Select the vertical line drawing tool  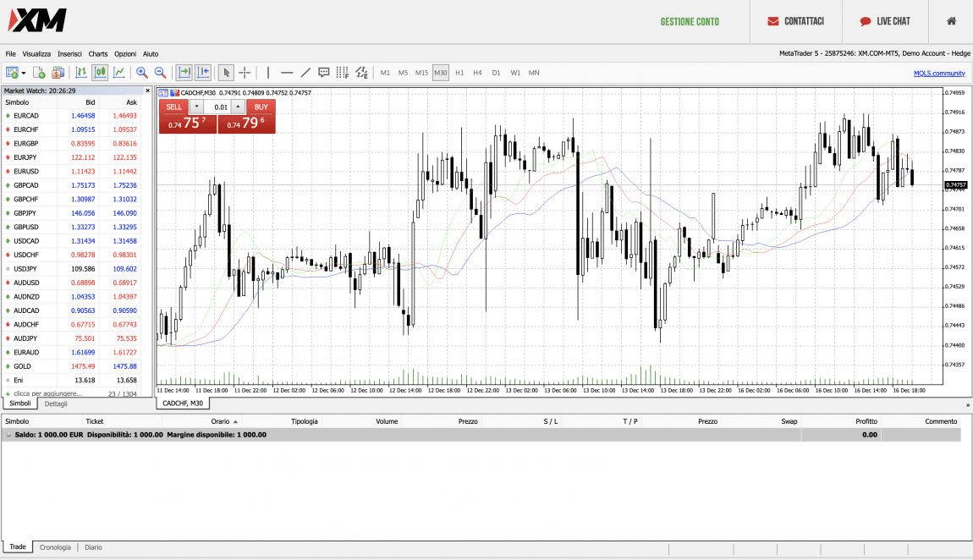coord(268,73)
